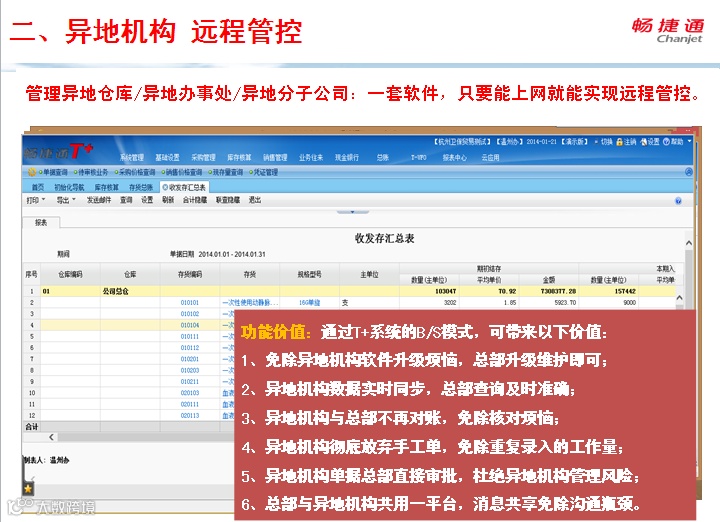This screenshot has height=522, width=720.
Task: Click the 存货编码 column header
Action: 190,275
